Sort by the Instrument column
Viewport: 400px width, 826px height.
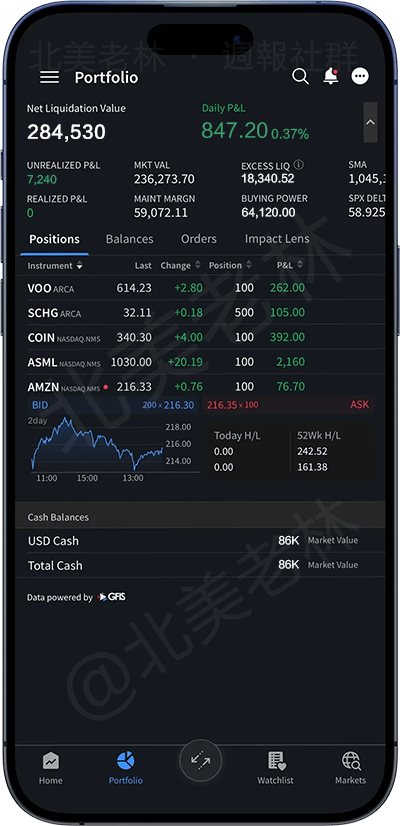coord(55,266)
